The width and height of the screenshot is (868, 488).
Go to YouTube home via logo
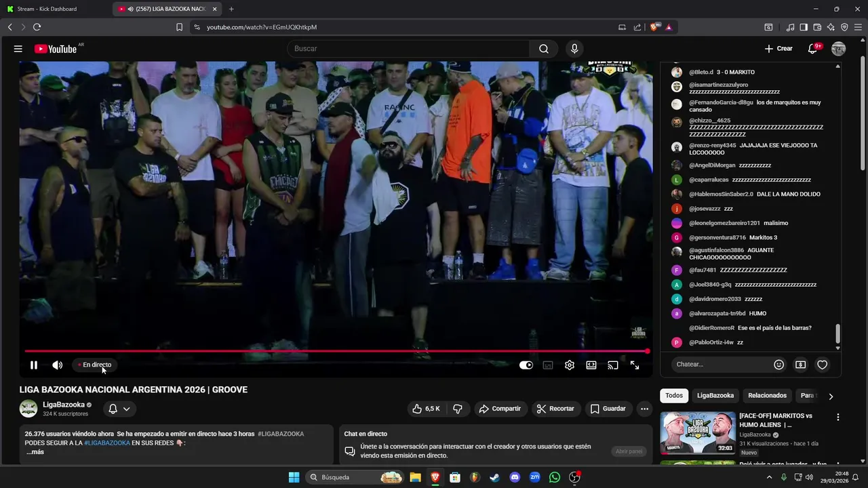tap(56, 49)
